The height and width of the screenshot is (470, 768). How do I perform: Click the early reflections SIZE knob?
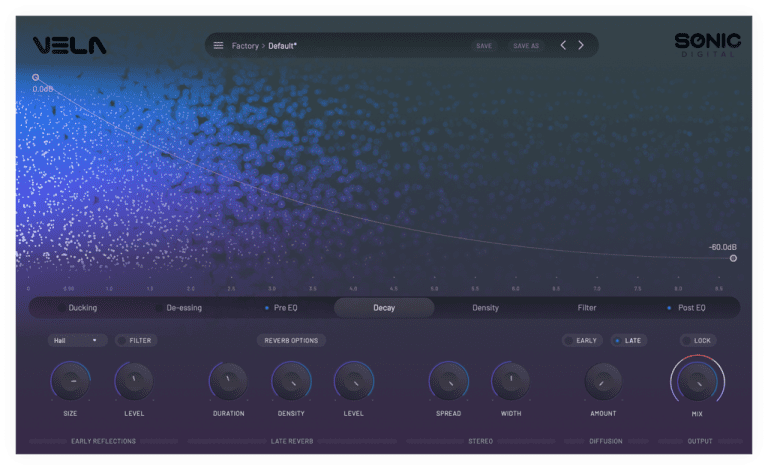[71, 381]
